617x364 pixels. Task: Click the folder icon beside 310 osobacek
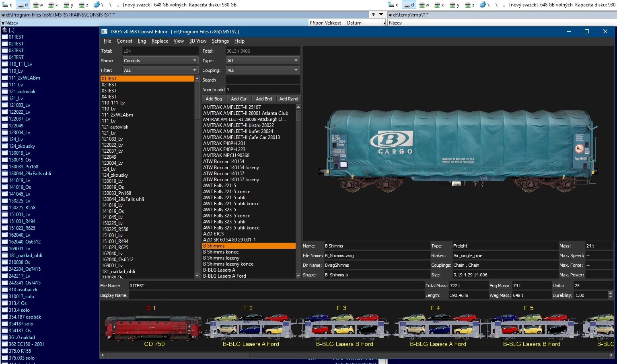click(5, 290)
